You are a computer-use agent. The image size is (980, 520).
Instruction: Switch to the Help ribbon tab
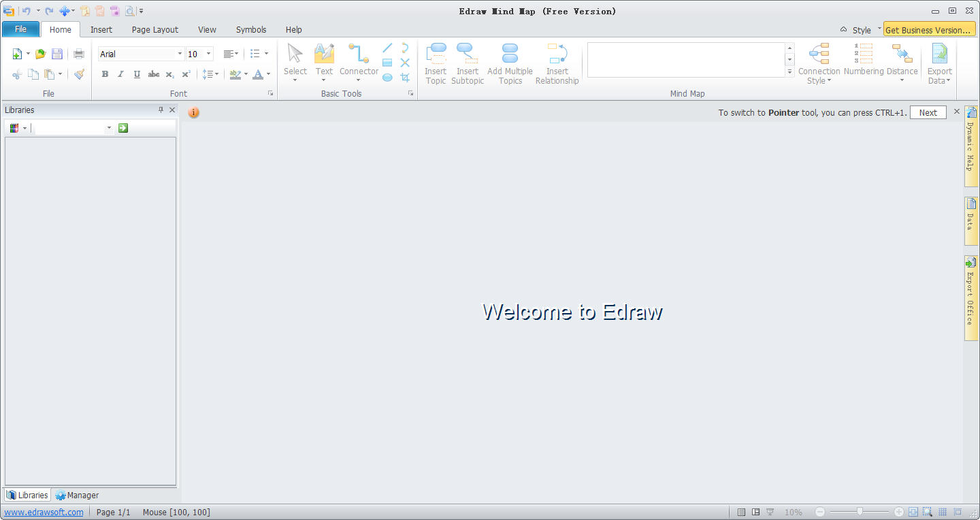coord(293,29)
